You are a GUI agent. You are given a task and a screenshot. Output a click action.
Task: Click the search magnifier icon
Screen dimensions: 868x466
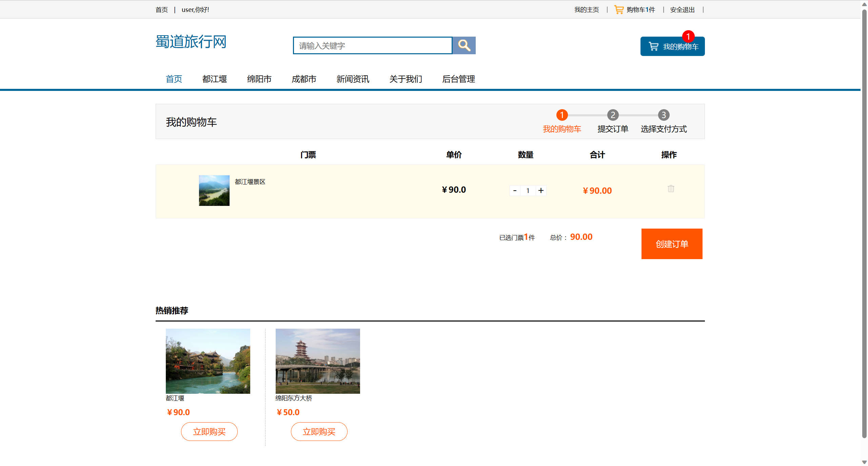[464, 45]
